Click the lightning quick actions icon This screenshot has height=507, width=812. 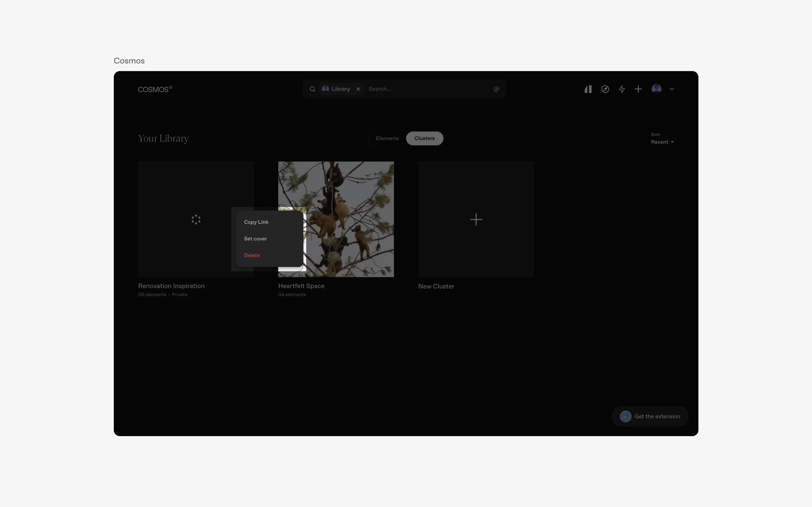pyautogui.click(x=622, y=89)
